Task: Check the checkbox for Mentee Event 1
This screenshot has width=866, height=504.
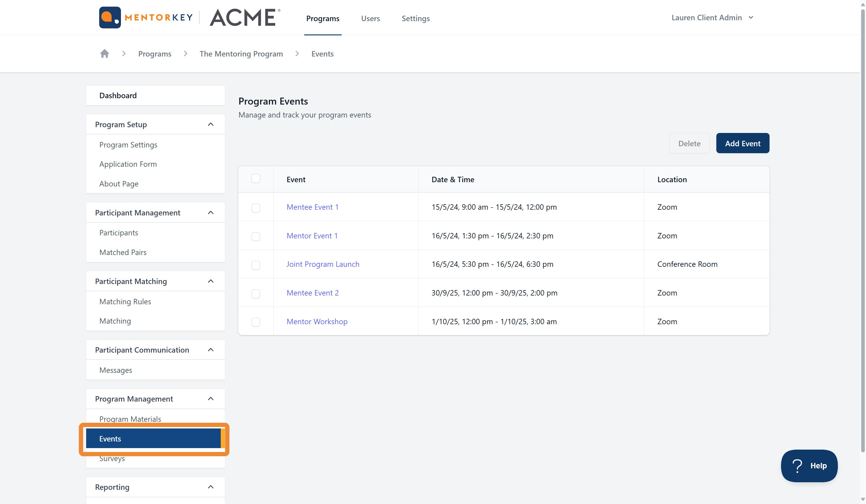Action: click(256, 208)
